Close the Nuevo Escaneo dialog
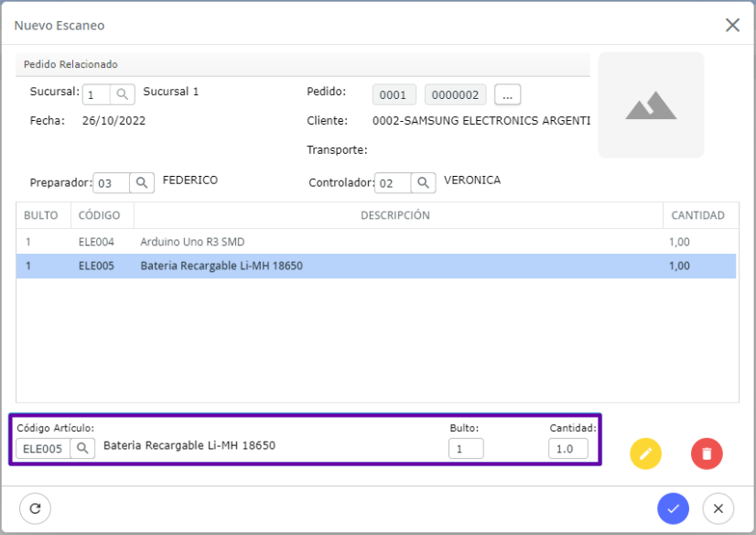Image resolution: width=756 pixels, height=535 pixels. [x=732, y=25]
